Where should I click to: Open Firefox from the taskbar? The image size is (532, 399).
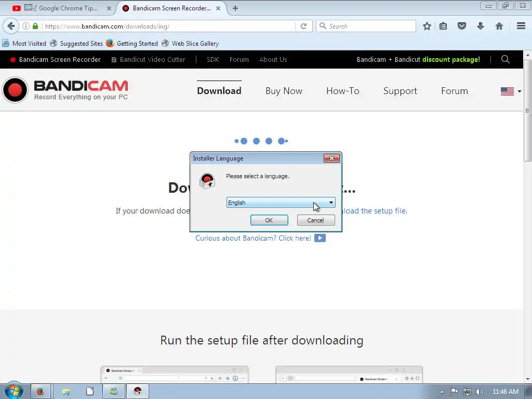coord(41,391)
